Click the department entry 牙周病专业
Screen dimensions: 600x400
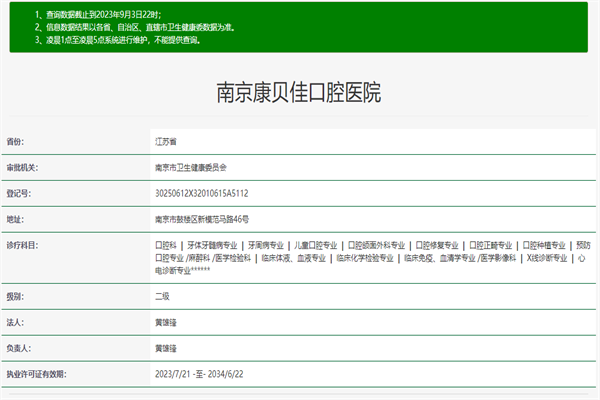[x=266, y=245]
